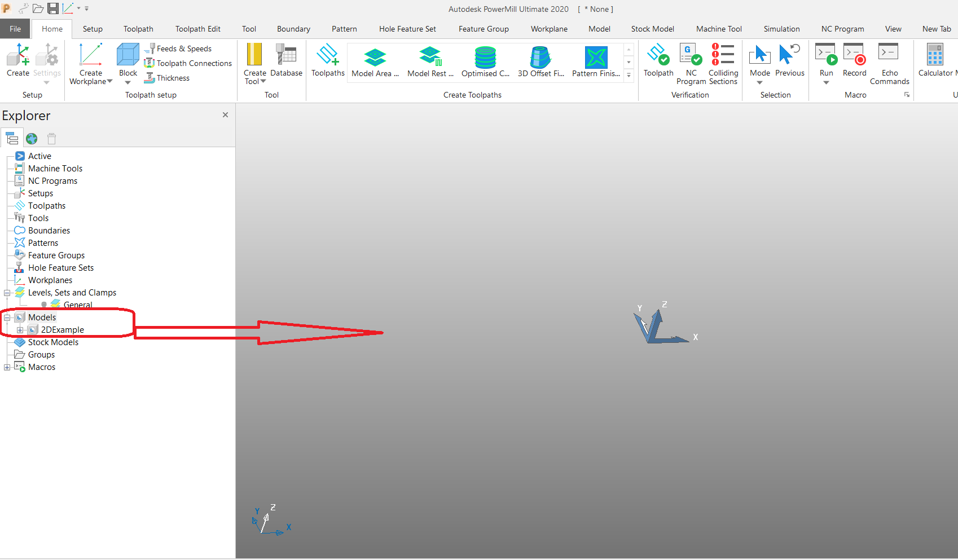Close the Explorer panel
Screen dimensions: 958x560
225,114
